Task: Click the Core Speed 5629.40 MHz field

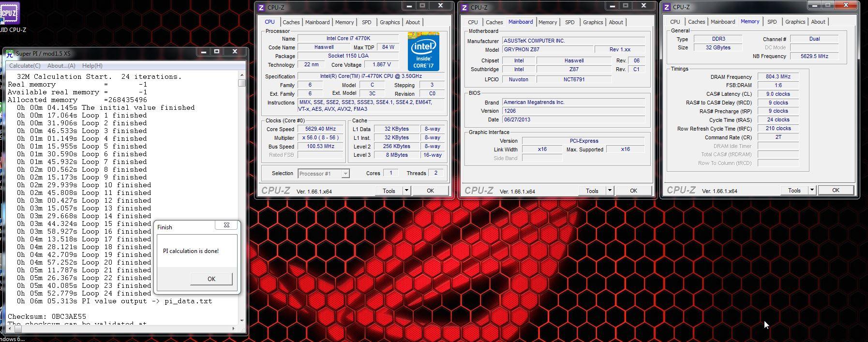Action: [320, 129]
